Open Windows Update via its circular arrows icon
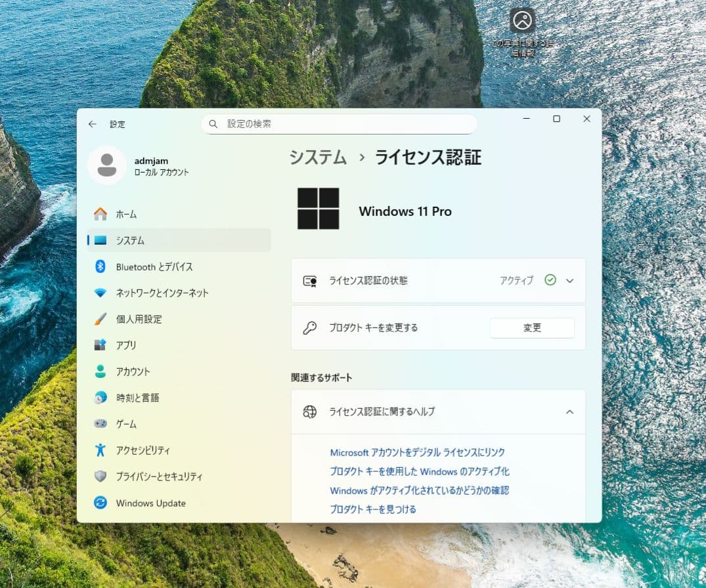Image resolution: width=706 pixels, height=588 pixels. tap(101, 503)
